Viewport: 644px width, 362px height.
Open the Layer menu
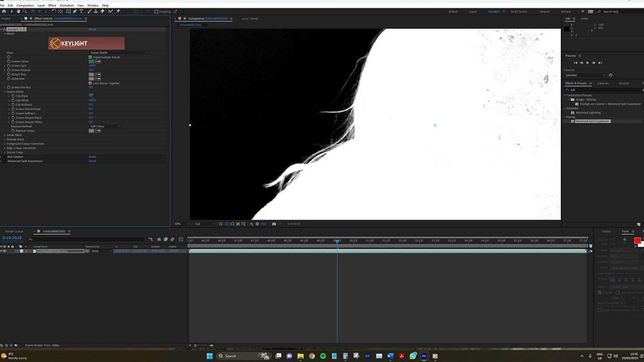click(x=41, y=5)
